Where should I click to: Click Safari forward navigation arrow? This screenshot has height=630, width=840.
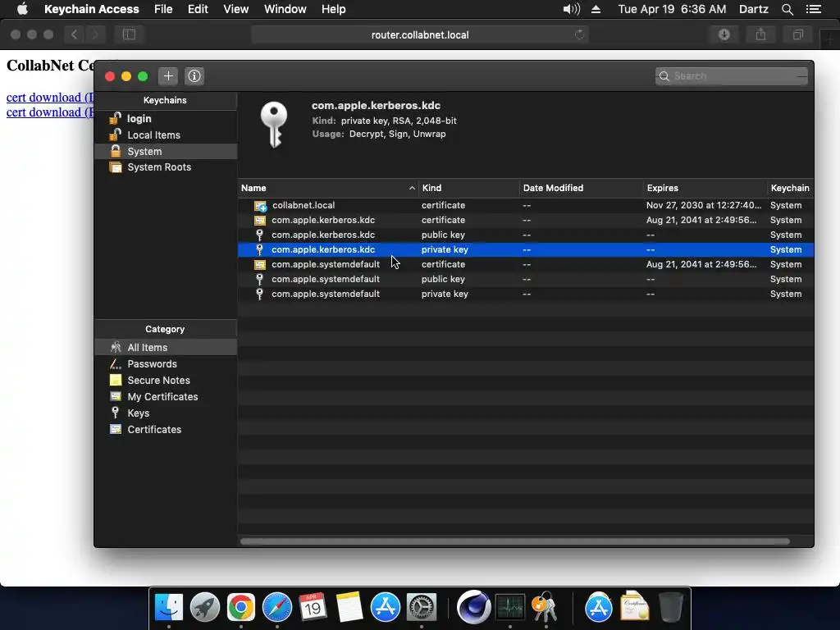pos(95,34)
